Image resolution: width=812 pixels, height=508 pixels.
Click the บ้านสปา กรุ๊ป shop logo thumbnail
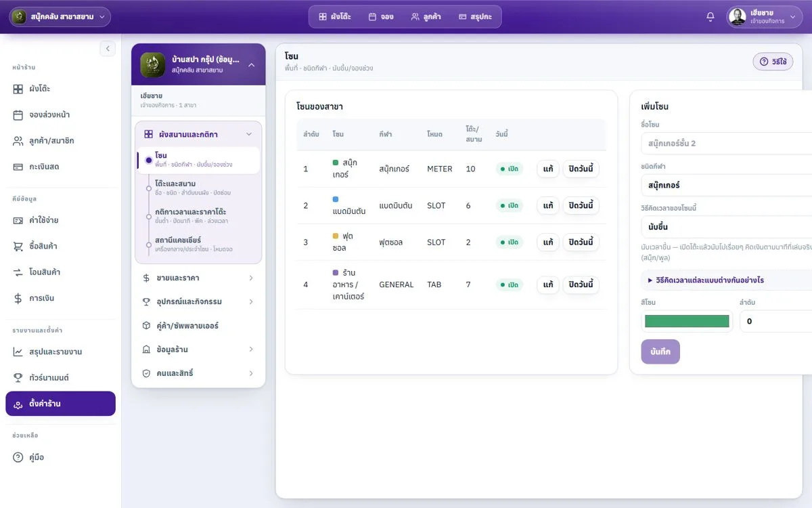153,65
